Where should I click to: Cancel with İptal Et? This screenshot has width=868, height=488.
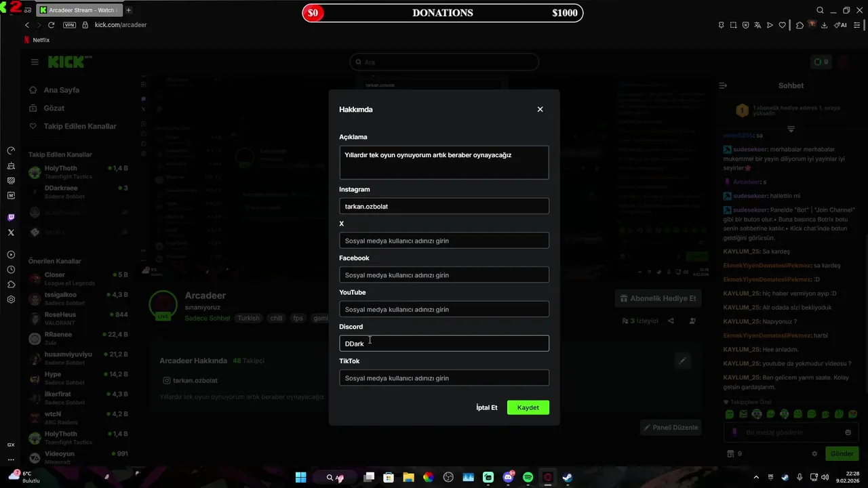pos(487,407)
